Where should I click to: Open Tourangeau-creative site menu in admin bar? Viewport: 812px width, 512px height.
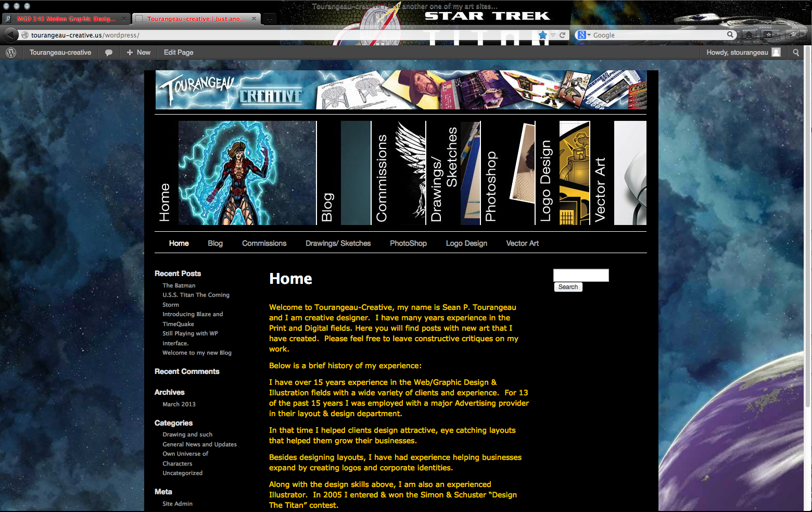coord(60,53)
